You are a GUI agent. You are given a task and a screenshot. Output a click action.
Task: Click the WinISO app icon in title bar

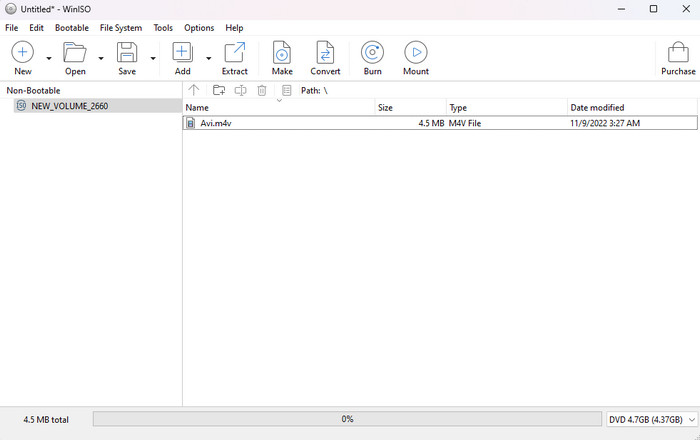(x=11, y=8)
